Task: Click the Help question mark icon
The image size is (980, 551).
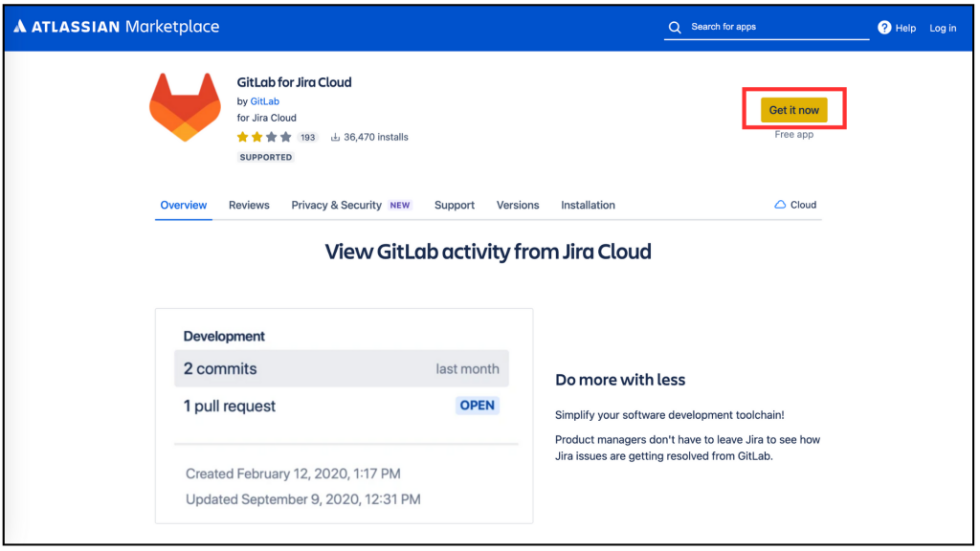Action: (884, 28)
